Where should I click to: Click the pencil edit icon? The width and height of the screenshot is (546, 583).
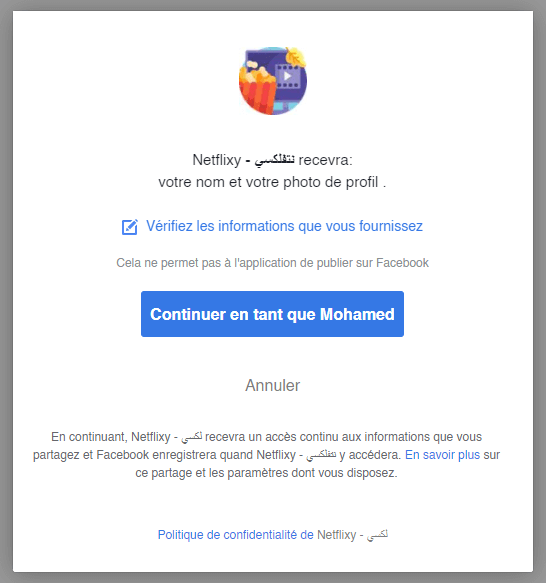tap(130, 227)
